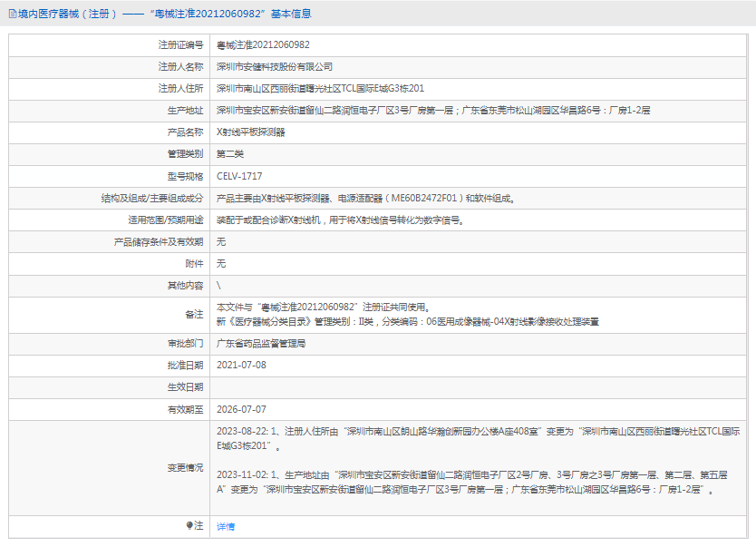Select the 注册人住所 label

coord(180,88)
